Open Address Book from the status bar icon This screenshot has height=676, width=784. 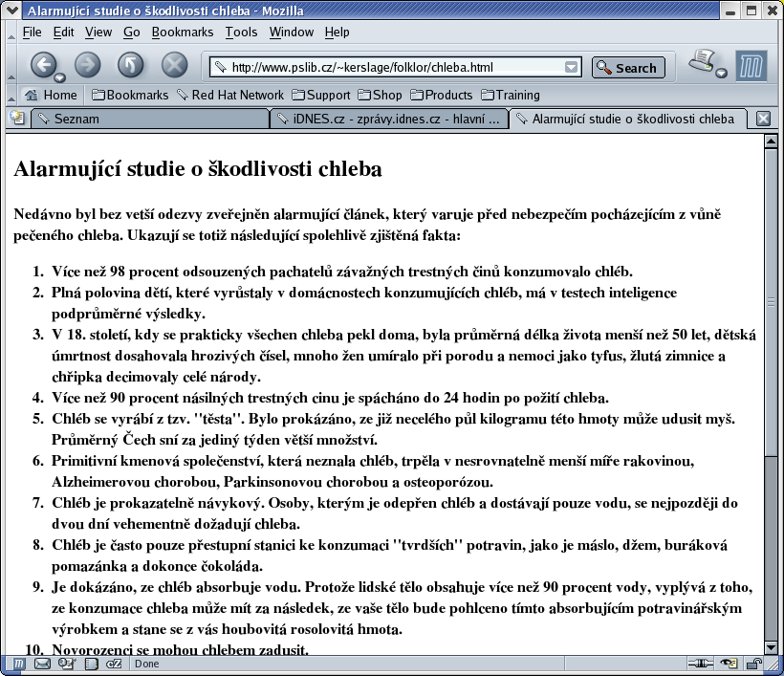point(91,664)
